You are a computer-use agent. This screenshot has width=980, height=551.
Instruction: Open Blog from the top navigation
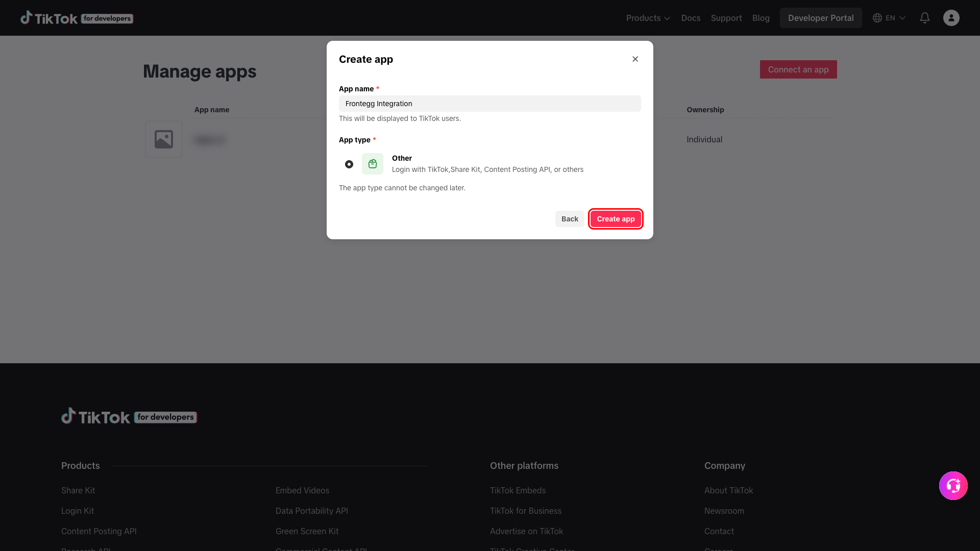[x=761, y=18]
